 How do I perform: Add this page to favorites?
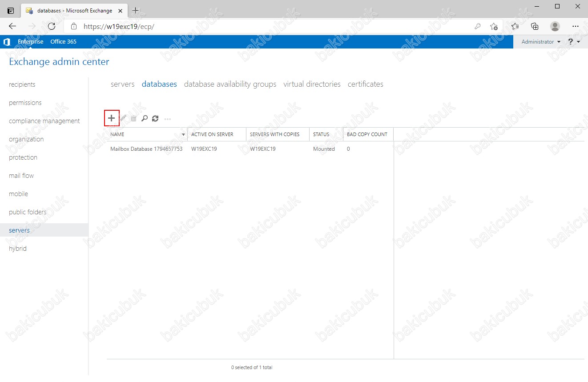coord(494,26)
